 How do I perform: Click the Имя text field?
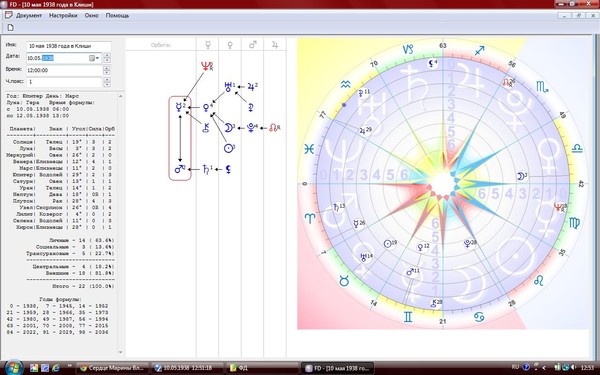coord(69,46)
